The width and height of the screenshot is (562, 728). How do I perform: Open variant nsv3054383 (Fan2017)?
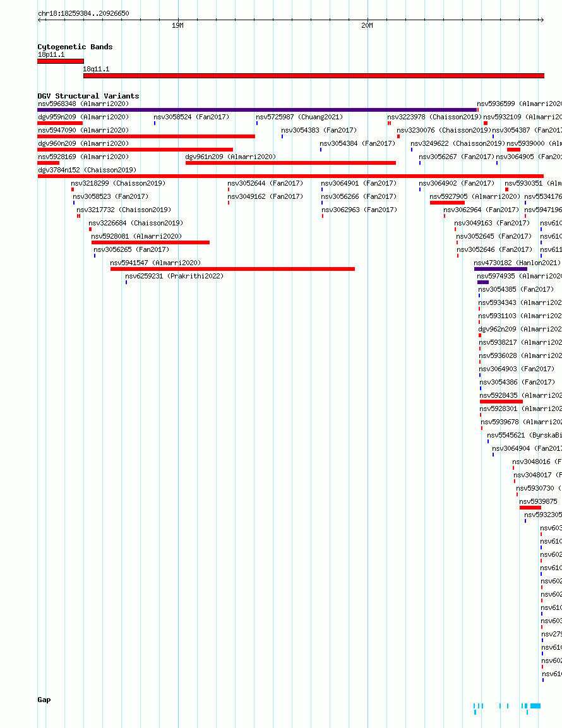pos(319,131)
